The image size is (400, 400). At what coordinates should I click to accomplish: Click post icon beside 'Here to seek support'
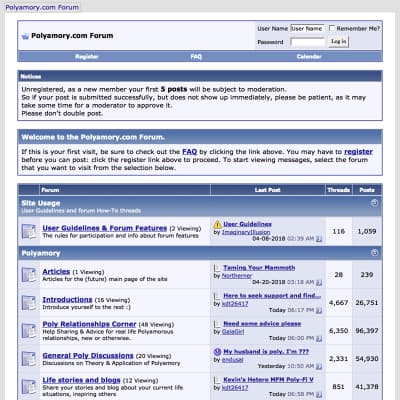(x=217, y=296)
